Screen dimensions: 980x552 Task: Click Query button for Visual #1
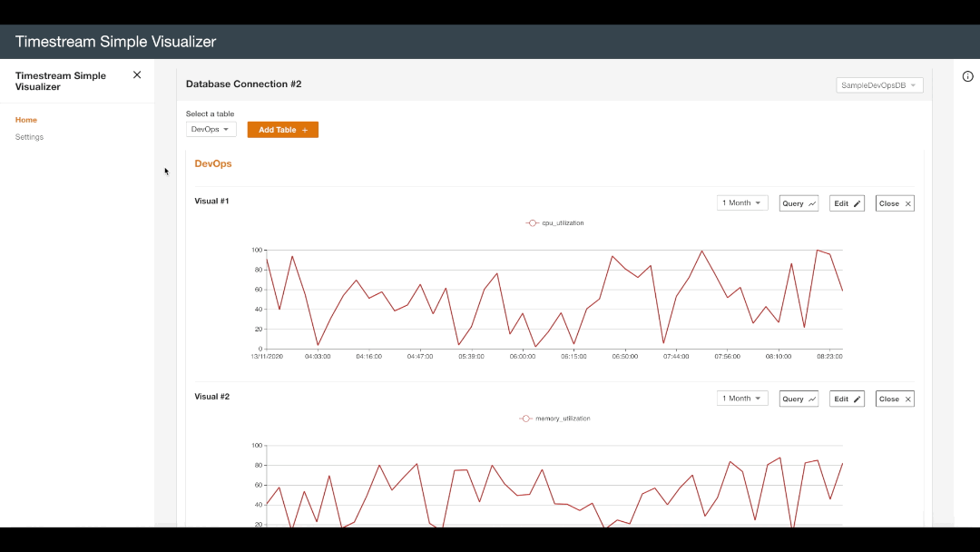click(799, 203)
